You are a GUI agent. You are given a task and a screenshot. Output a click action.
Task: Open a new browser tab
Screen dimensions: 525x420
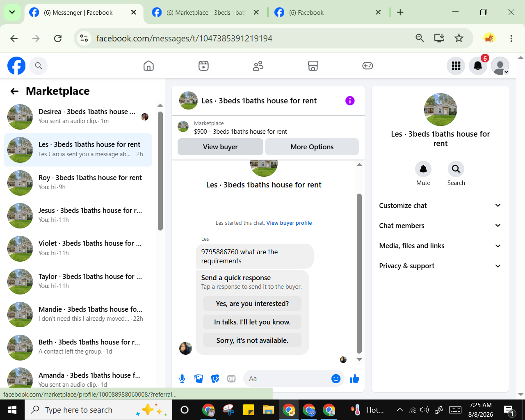pos(400,13)
